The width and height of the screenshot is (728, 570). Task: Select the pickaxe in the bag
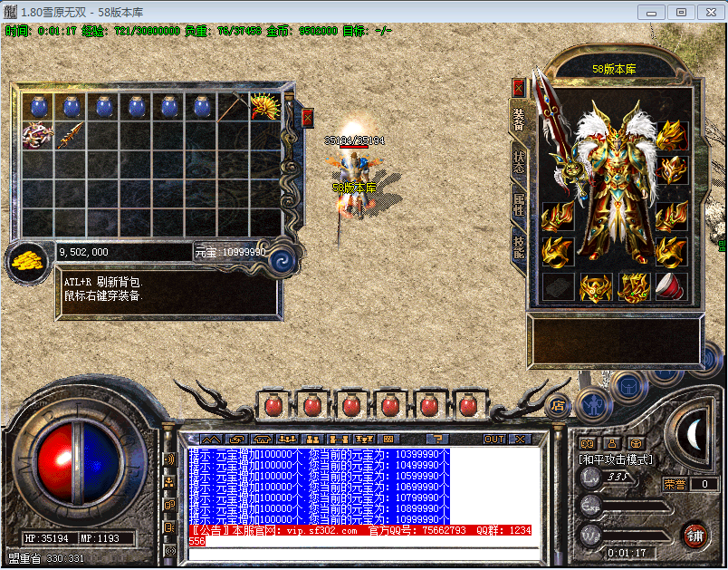coord(233,107)
